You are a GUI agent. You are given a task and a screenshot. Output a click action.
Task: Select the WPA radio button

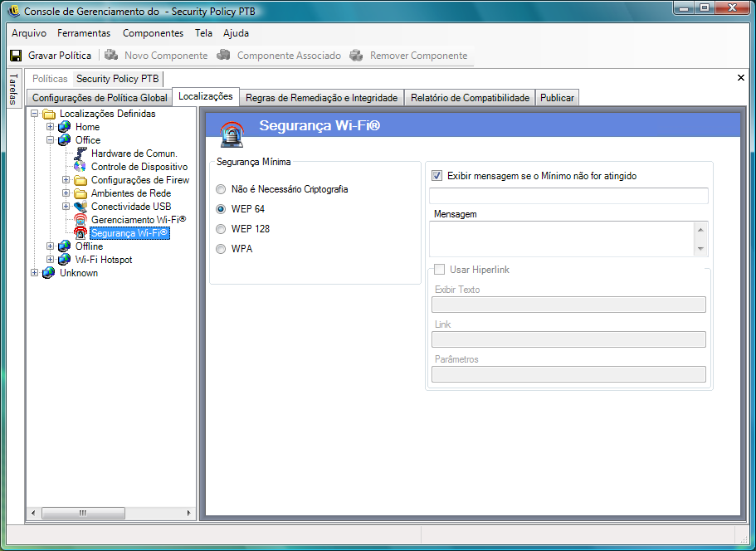pos(221,249)
